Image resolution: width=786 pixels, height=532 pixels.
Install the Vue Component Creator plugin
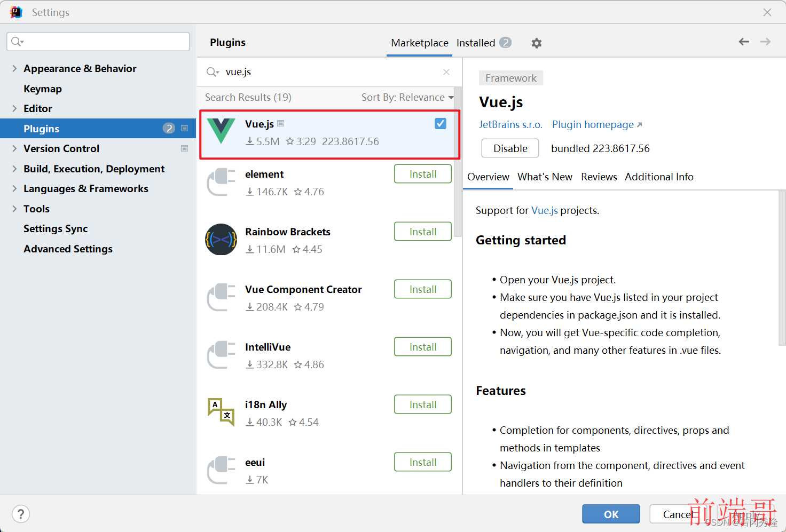(x=423, y=289)
